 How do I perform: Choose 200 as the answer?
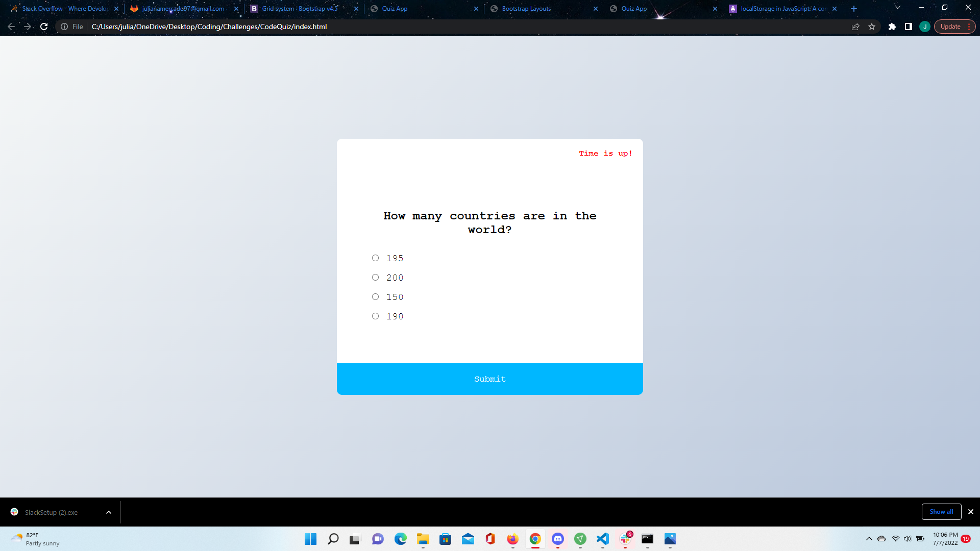[375, 277]
